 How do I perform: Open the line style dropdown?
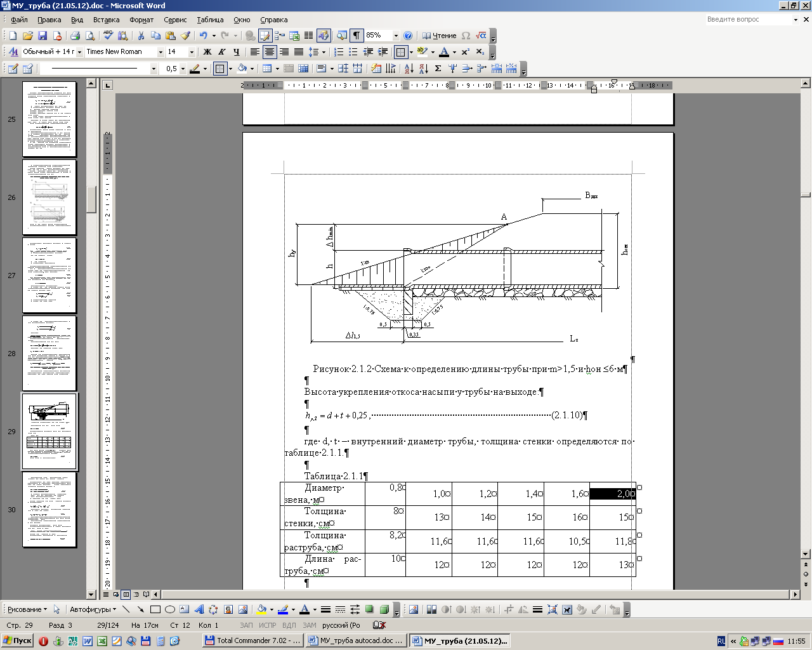[153, 69]
